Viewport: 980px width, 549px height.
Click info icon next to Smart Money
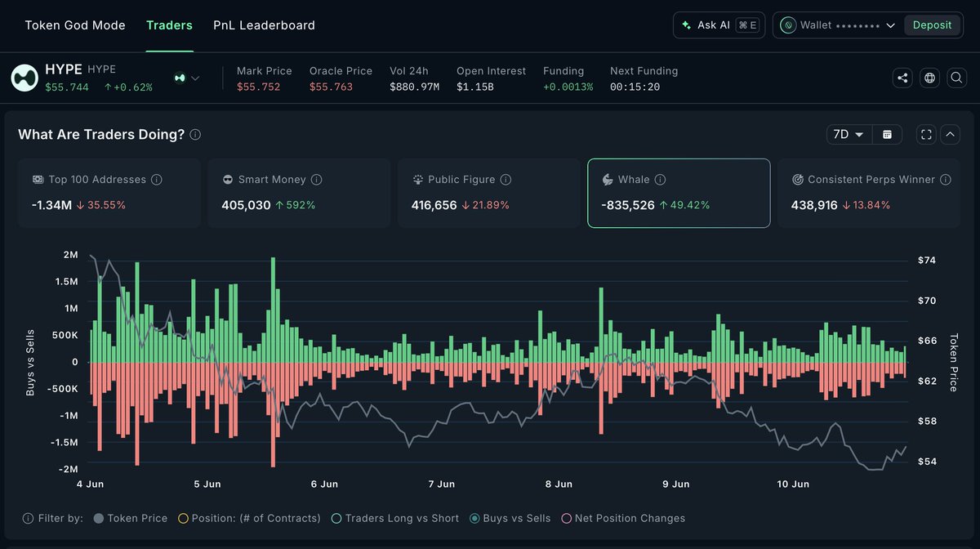(x=317, y=180)
